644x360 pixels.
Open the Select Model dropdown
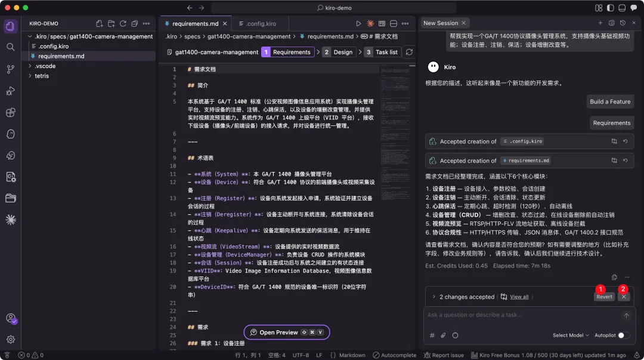[x=571, y=336]
